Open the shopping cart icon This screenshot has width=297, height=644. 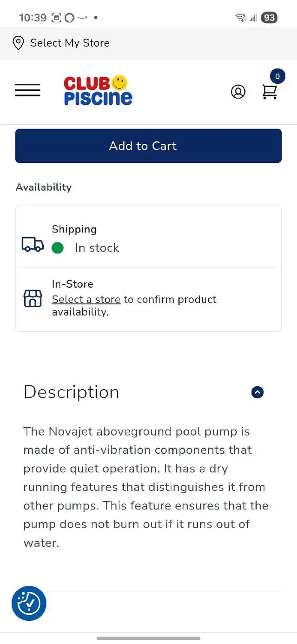click(x=270, y=92)
